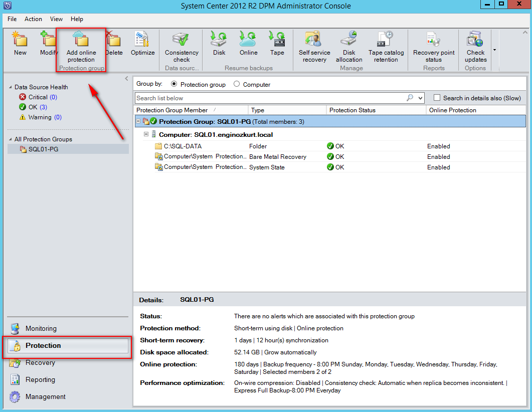
Task: Click the Warning health status icon
Action: [23, 117]
